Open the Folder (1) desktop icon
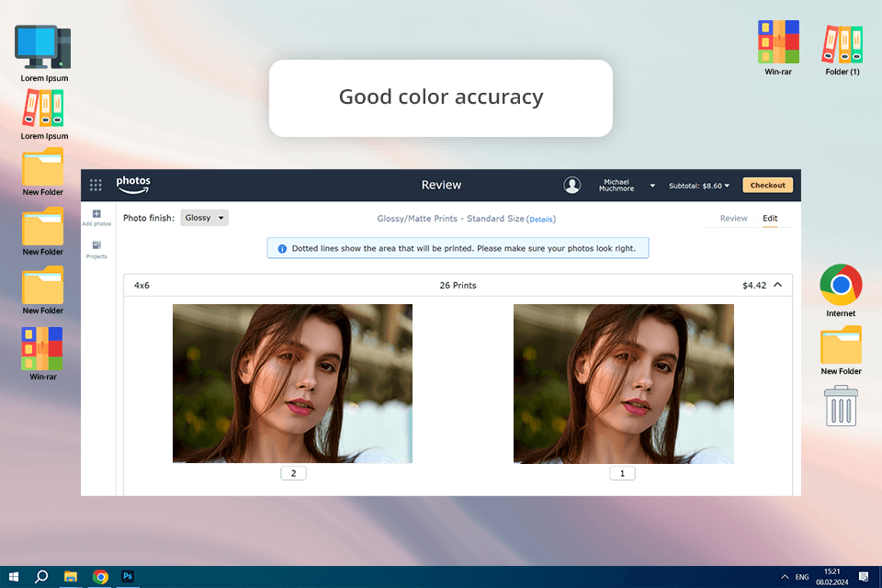 point(842,51)
